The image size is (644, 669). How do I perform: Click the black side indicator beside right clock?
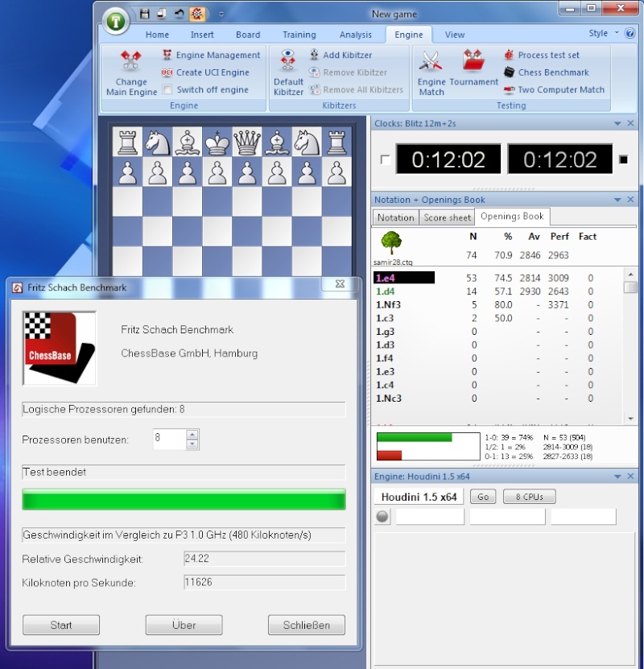point(624,159)
